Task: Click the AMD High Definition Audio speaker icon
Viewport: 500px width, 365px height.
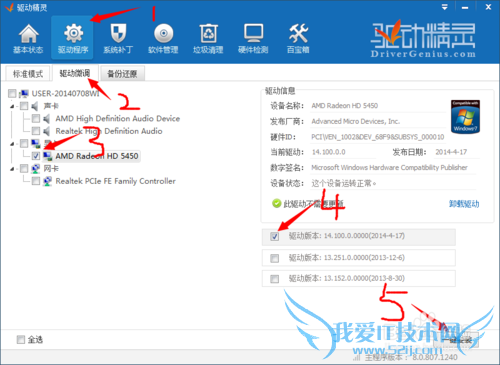Action: (x=47, y=119)
